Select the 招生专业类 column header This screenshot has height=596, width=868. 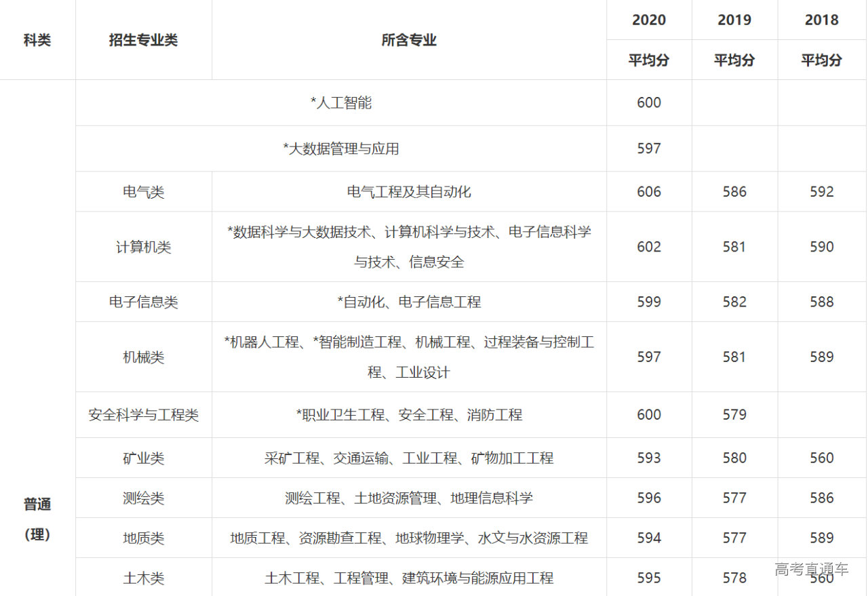[x=143, y=40]
